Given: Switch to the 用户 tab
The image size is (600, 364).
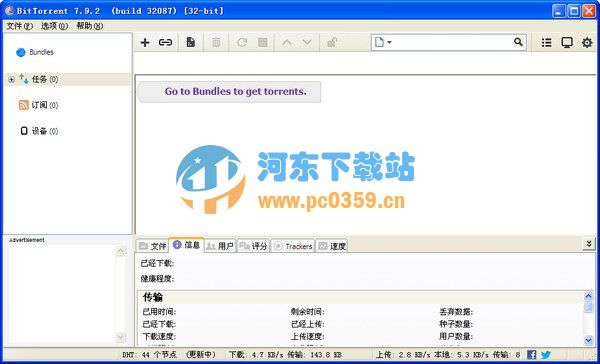Looking at the screenshot, I should [x=220, y=246].
